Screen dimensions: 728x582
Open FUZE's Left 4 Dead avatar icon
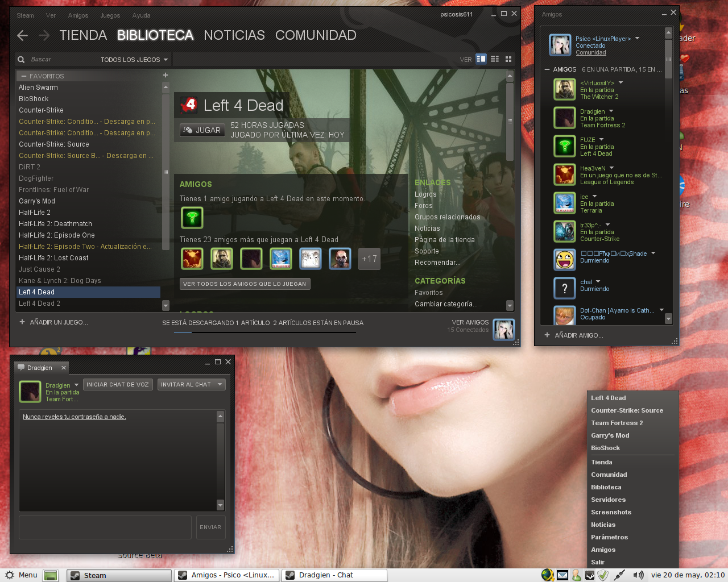coord(564,146)
